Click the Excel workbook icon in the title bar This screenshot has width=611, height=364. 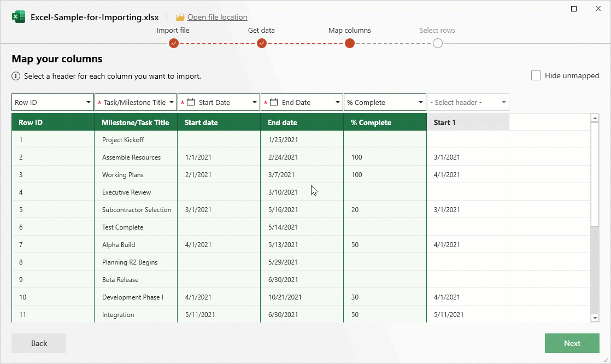coord(19,17)
